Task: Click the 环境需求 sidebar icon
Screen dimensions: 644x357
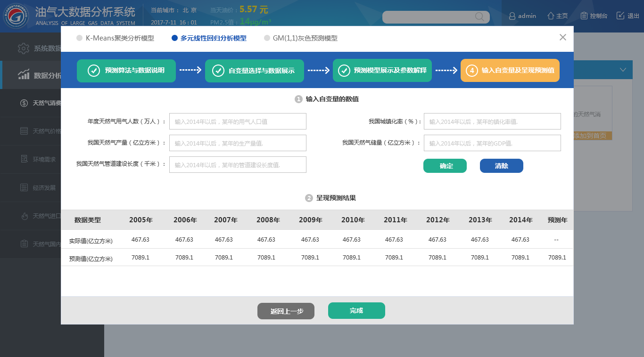Action: tap(24, 159)
